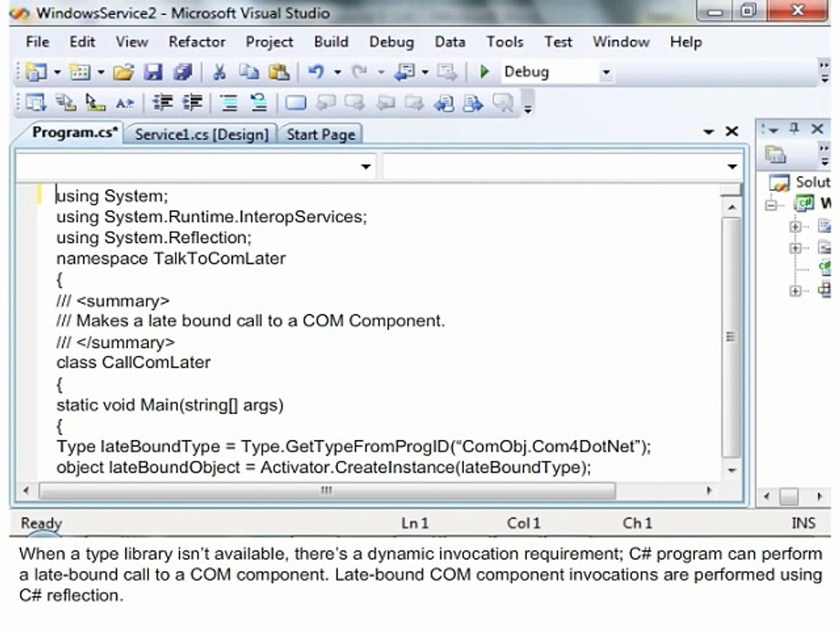Image resolution: width=840 pixels, height=630 pixels.
Task: Click the editor vertical scroll up arrow
Action: (x=731, y=207)
